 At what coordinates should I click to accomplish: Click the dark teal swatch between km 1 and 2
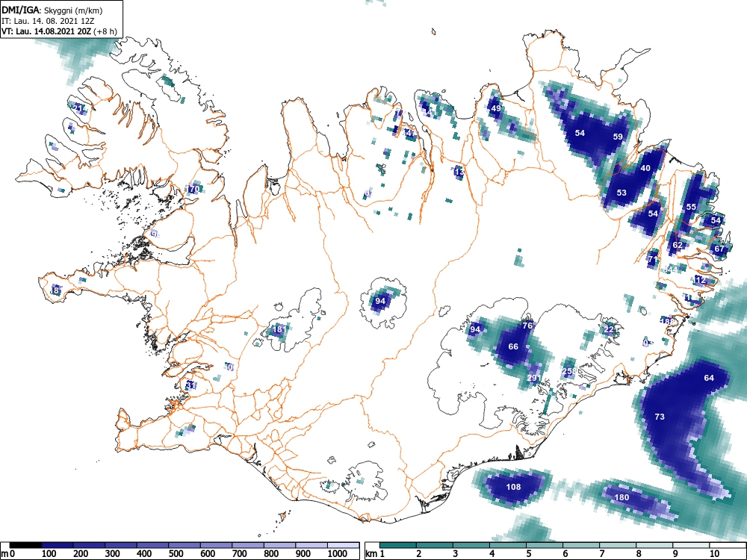coord(398,545)
